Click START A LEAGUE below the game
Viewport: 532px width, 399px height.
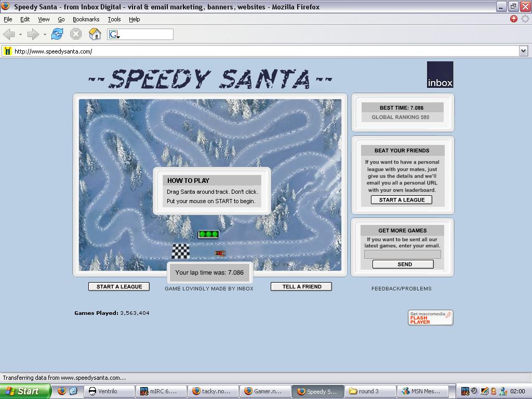[x=119, y=287]
